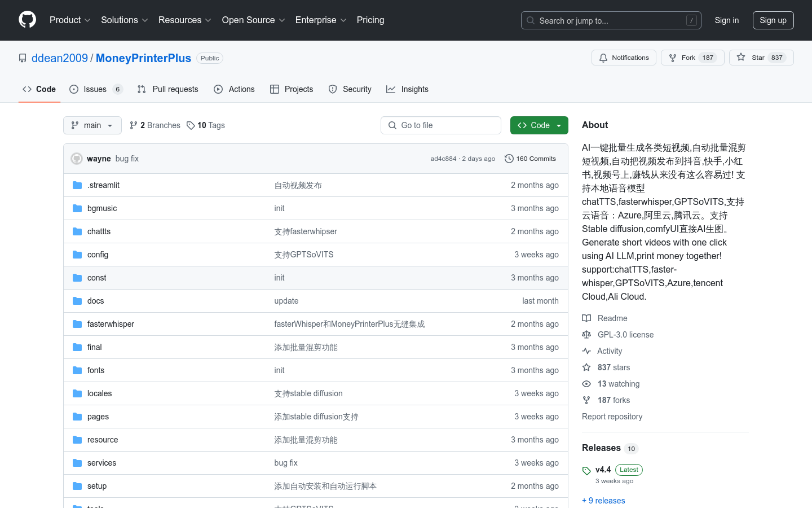Select the Code tab
Screen dimensions: 812x508
pyautogui.click(x=39, y=89)
